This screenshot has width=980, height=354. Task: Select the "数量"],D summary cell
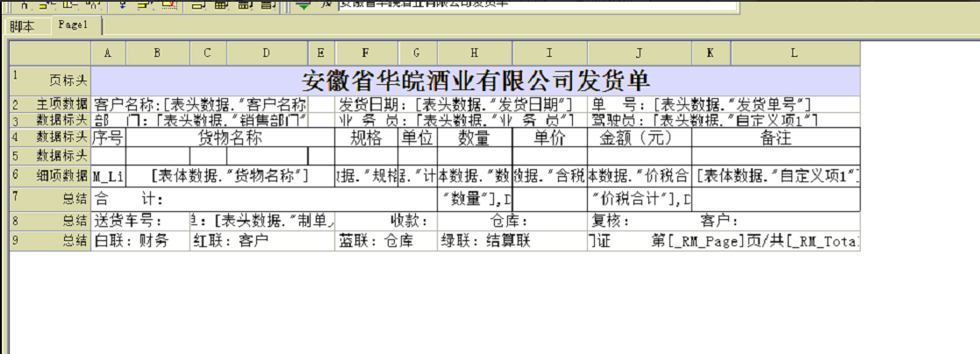pyautogui.click(x=475, y=199)
